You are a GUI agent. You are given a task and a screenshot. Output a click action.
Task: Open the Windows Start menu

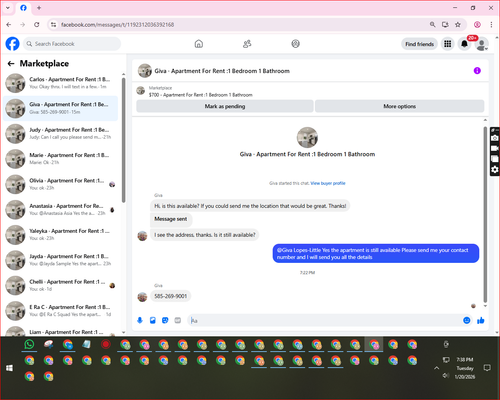[9, 368]
